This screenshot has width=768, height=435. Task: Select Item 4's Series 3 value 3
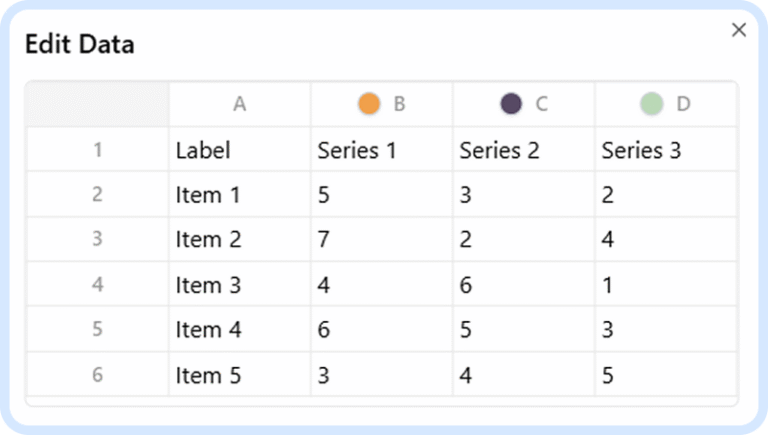click(665, 330)
